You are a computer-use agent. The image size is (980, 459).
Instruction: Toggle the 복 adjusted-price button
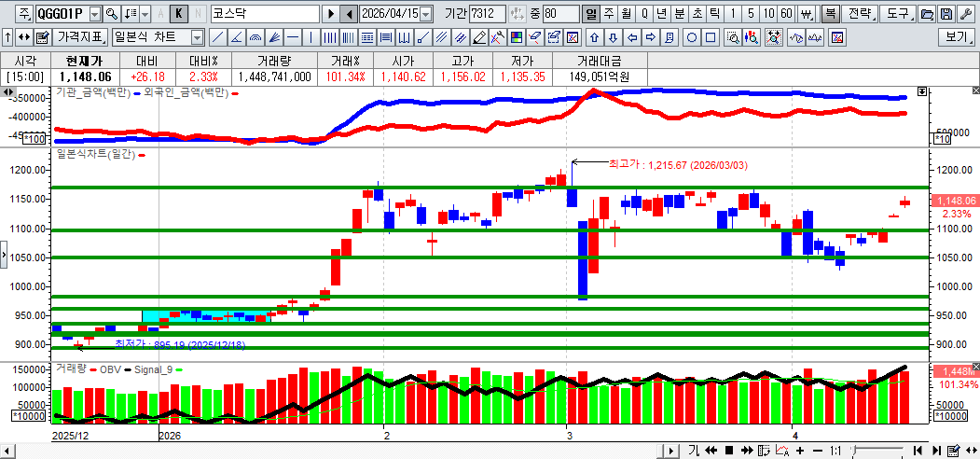[830, 14]
